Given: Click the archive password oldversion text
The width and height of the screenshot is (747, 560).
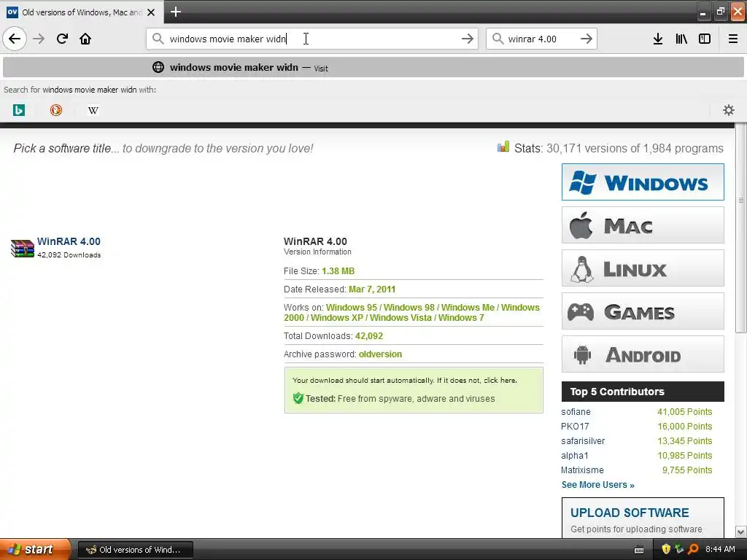Looking at the screenshot, I should coord(380,354).
